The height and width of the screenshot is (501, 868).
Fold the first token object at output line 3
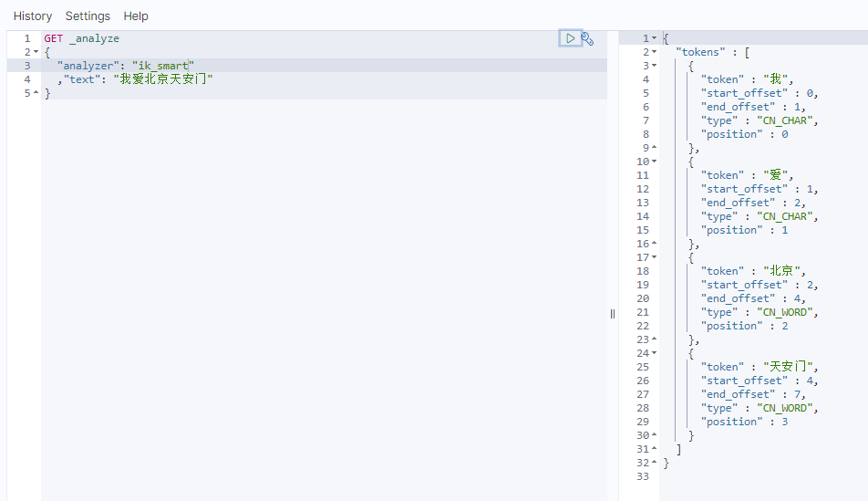click(654, 66)
